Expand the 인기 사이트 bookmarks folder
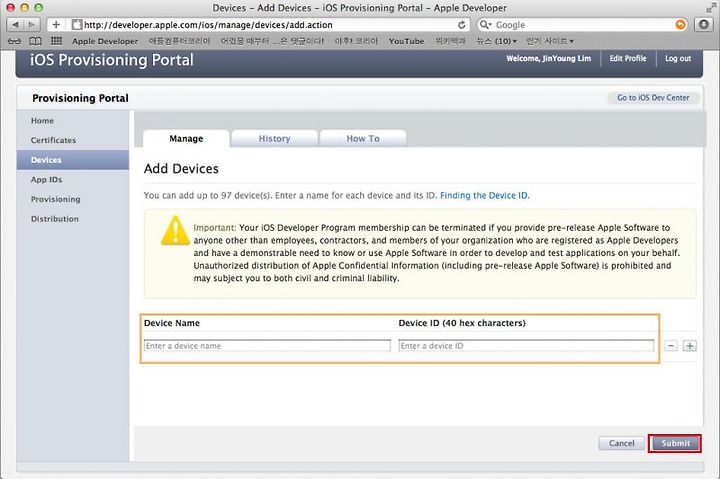 point(550,41)
